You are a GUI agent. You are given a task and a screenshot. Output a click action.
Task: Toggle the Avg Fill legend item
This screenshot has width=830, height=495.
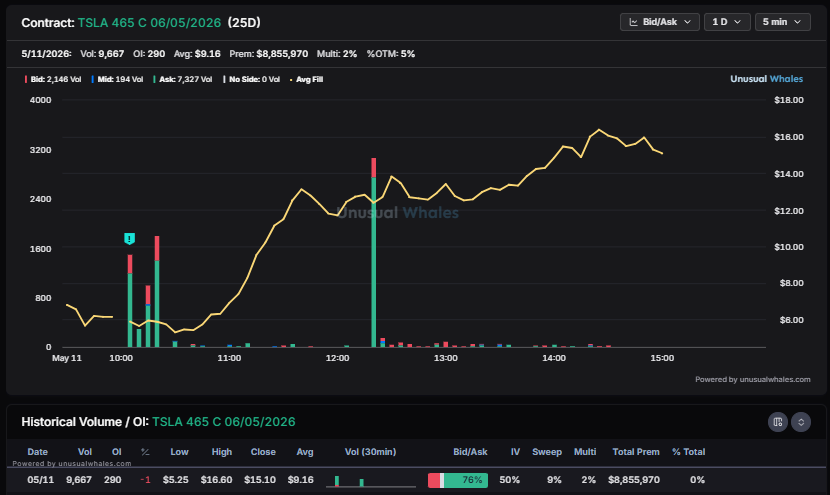point(306,79)
